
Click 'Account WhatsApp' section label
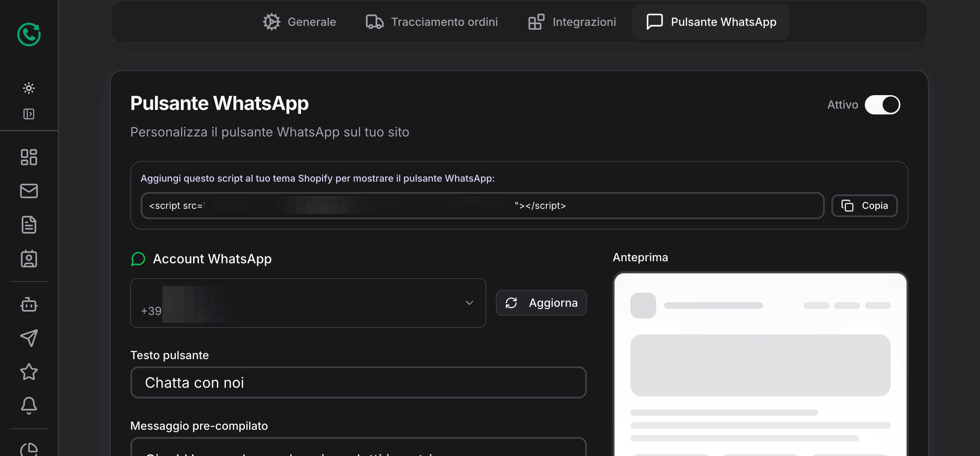(212, 259)
